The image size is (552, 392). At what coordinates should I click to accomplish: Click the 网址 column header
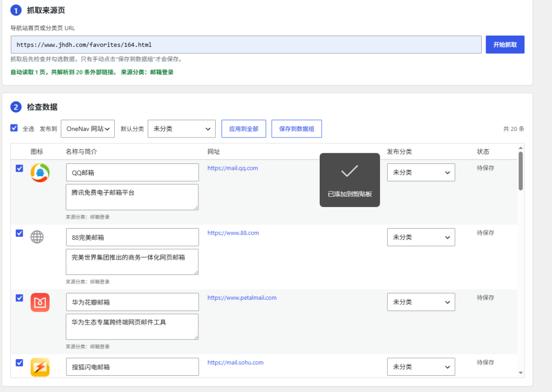point(213,152)
